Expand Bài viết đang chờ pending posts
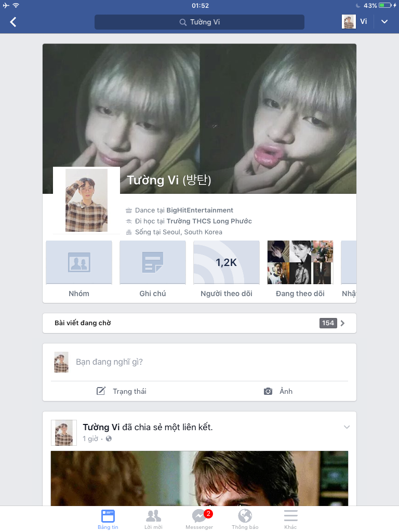 coord(199,323)
